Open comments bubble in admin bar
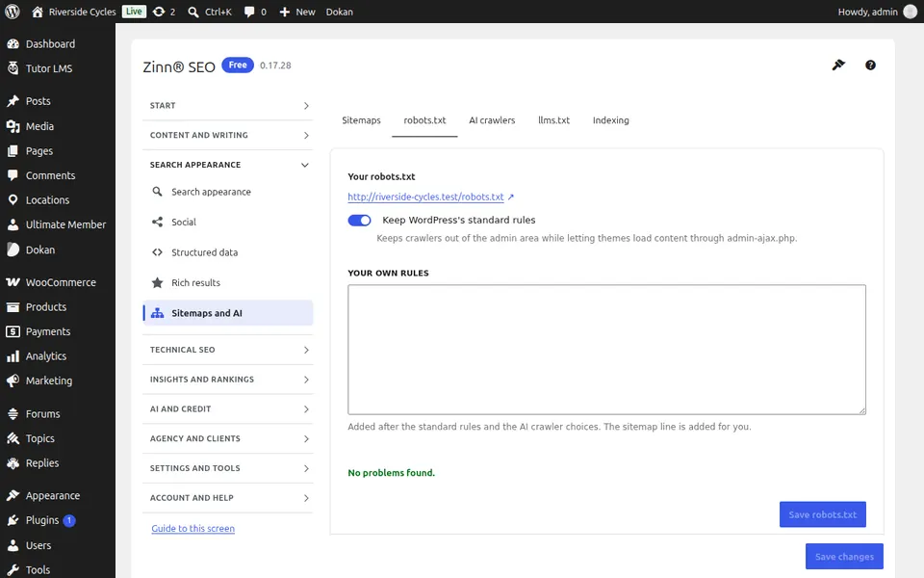 (x=249, y=12)
